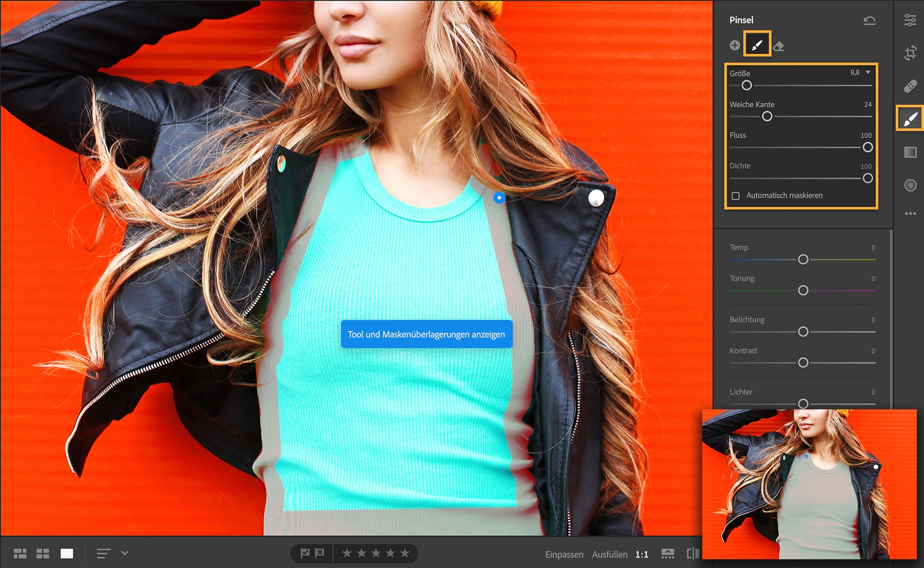Open the Edit sliders panel

click(910, 20)
